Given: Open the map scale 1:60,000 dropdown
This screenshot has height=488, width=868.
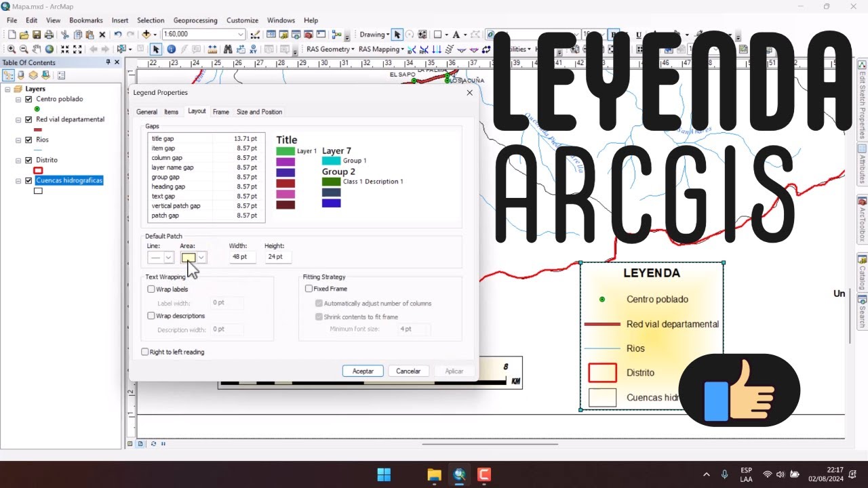Looking at the screenshot, I should (240, 35).
